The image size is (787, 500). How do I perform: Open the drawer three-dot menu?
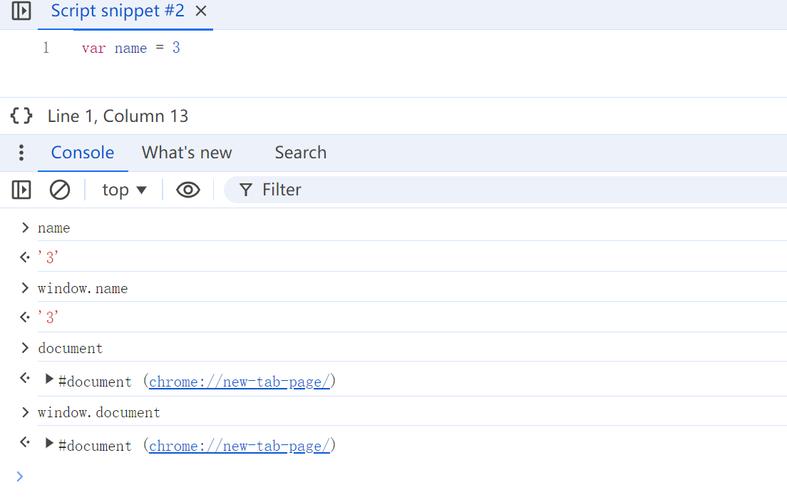(x=21, y=153)
